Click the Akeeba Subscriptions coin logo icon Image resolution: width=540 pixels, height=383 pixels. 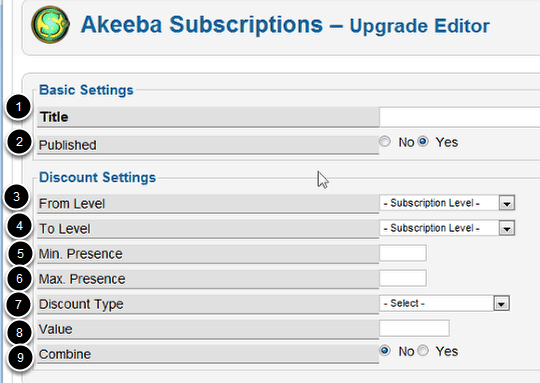[50, 24]
